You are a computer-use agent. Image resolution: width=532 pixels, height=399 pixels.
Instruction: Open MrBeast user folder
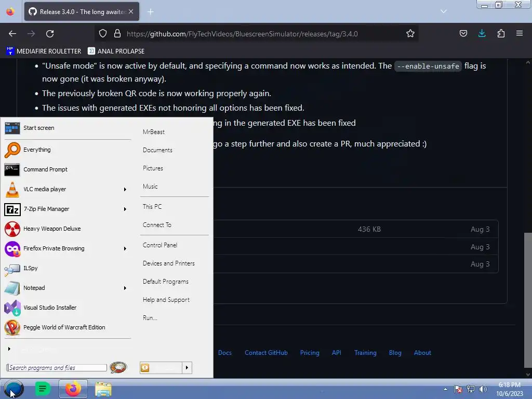coord(154,132)
